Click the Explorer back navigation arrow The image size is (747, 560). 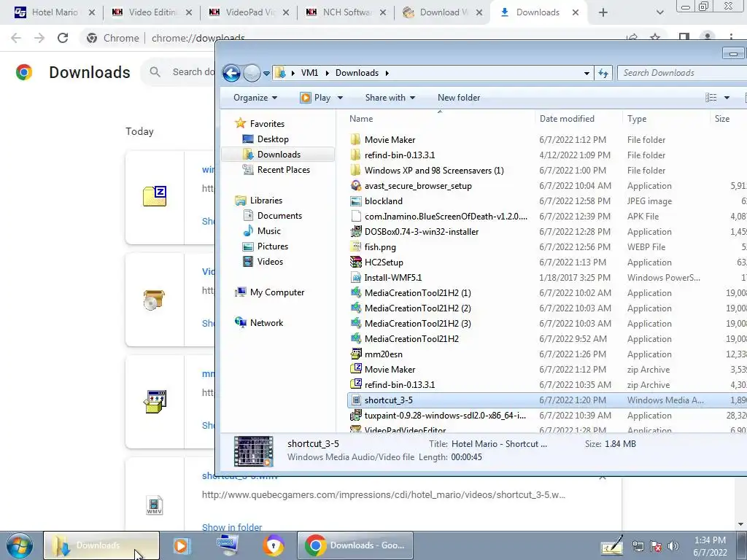[231, 73]
